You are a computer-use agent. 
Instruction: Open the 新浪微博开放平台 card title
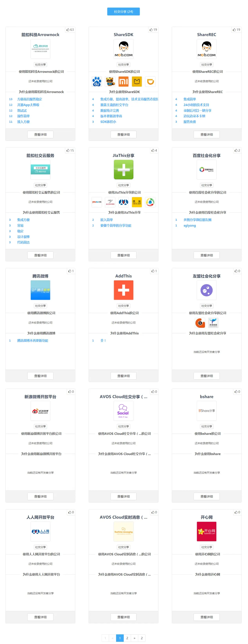pos(40,397)
